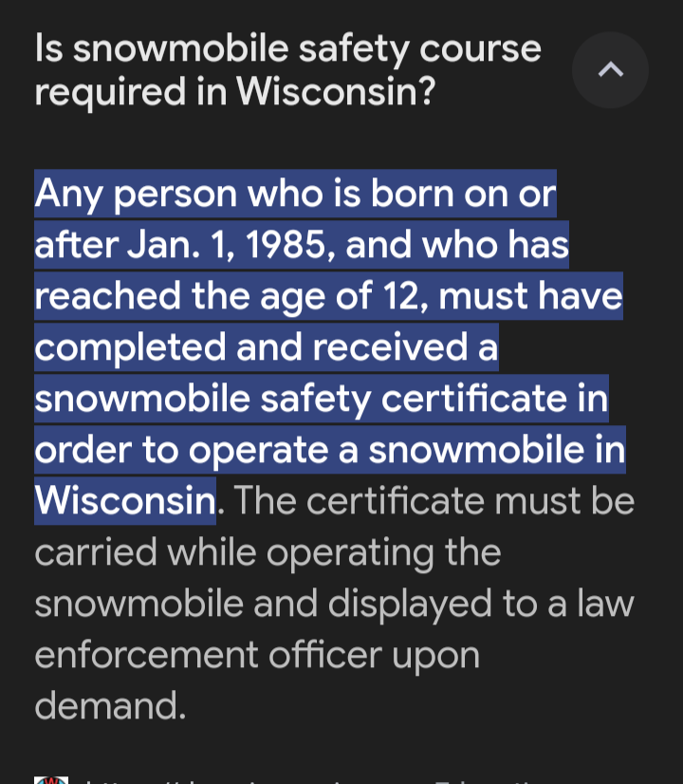Viewport: 683px width, 784px height.
Task: Click 'required in Wisconsin?' heading line
Action: pyautogui.click(x=235, y=92)
